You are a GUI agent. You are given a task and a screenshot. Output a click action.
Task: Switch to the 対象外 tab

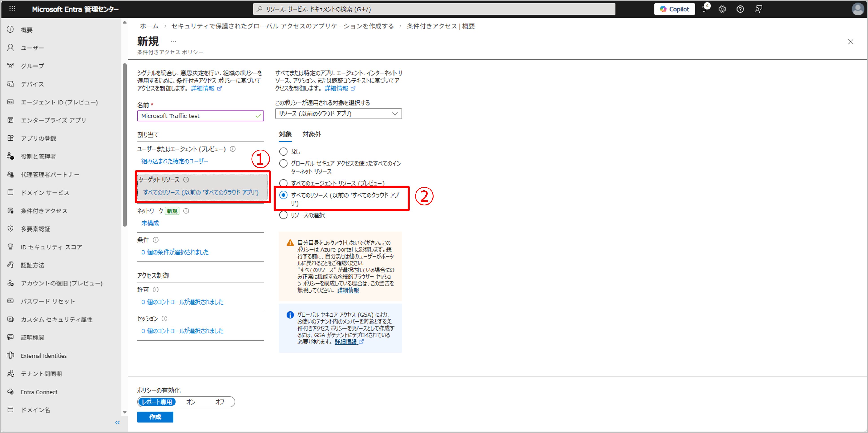point(312,134)
